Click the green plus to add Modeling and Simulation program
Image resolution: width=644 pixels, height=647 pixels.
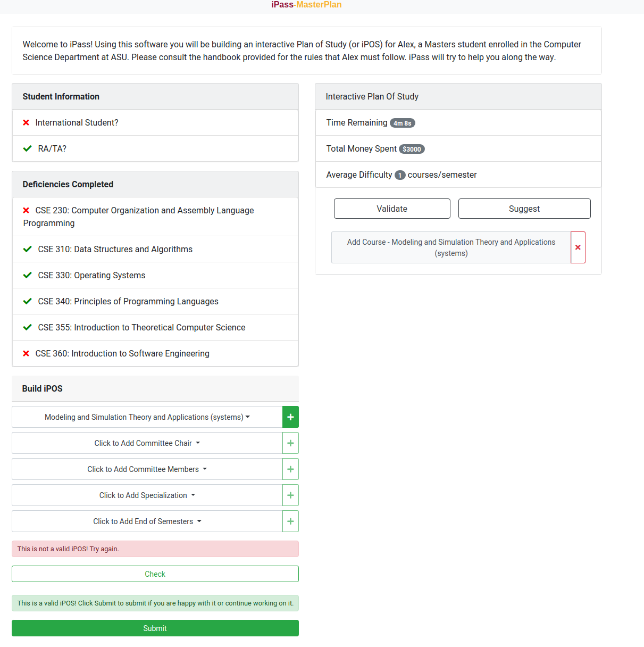click(x=290, y=417)
